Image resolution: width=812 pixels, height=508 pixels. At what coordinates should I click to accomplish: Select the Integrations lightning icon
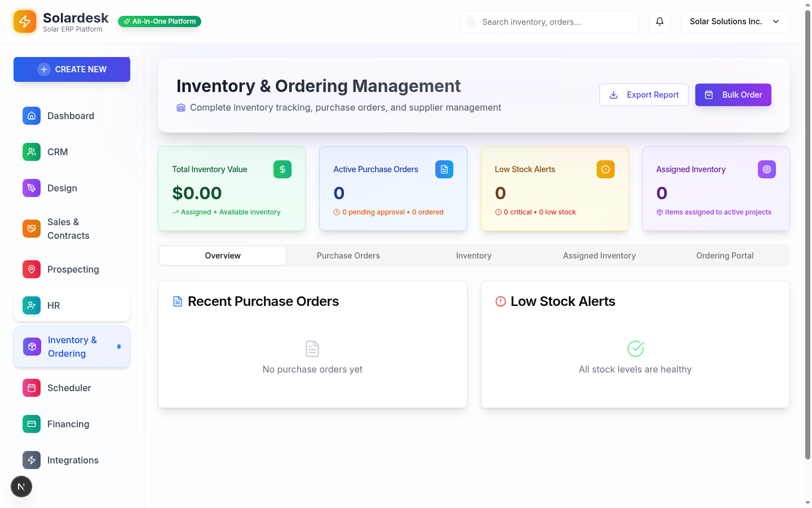[31, 460]
